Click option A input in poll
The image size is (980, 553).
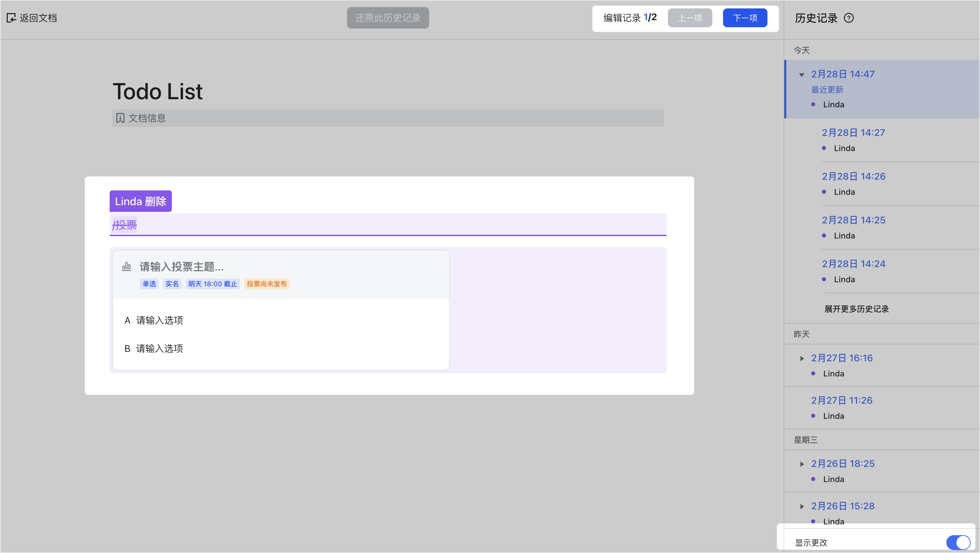coord(160,321)
